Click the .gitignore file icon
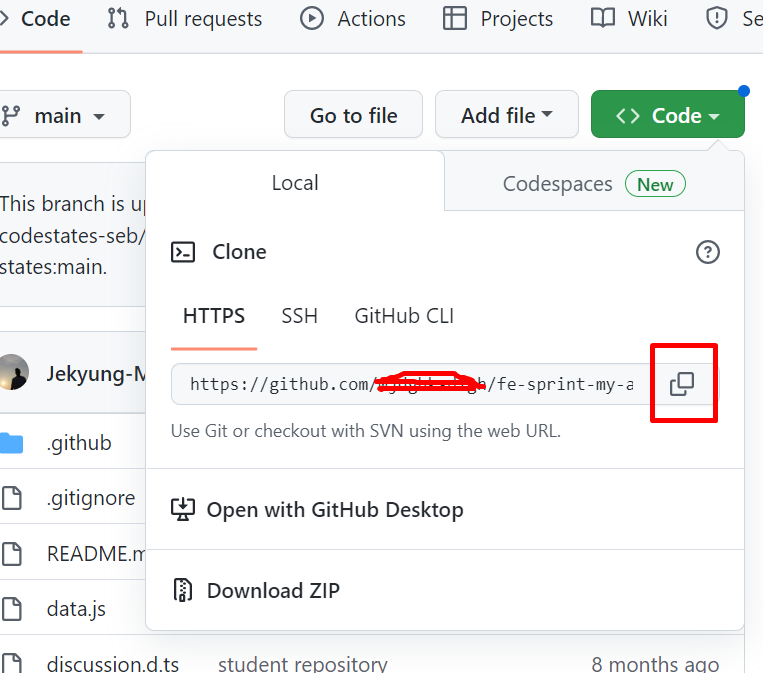Screen dimensions: 763x673 12,498
